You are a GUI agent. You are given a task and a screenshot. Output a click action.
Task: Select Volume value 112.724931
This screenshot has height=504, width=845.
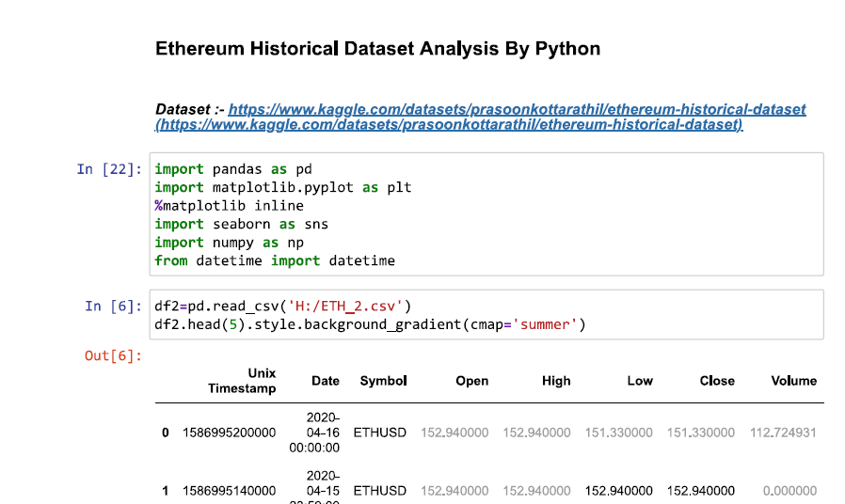(x=783, y=433)
